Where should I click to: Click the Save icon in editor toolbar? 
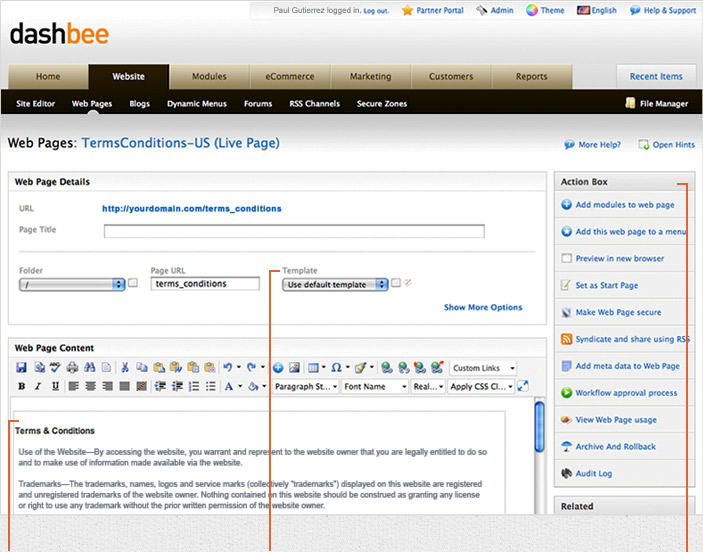pos(21,367)
